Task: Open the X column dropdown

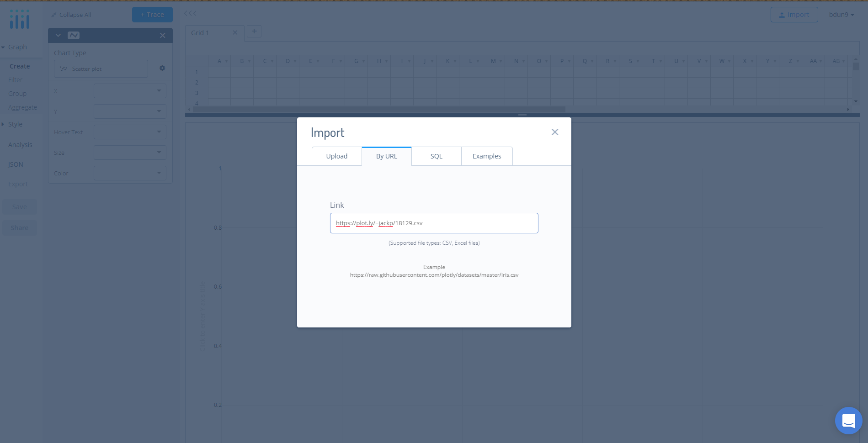Action: [130, 91]
